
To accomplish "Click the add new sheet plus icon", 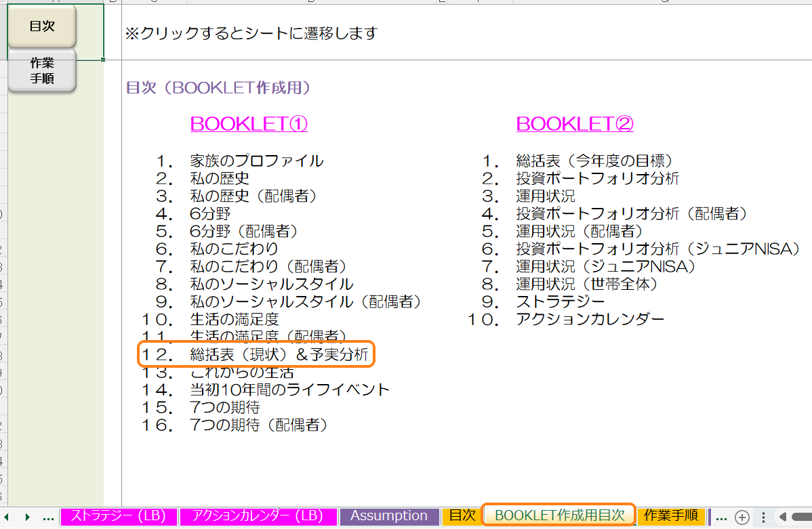I will [x=742, y=517].
